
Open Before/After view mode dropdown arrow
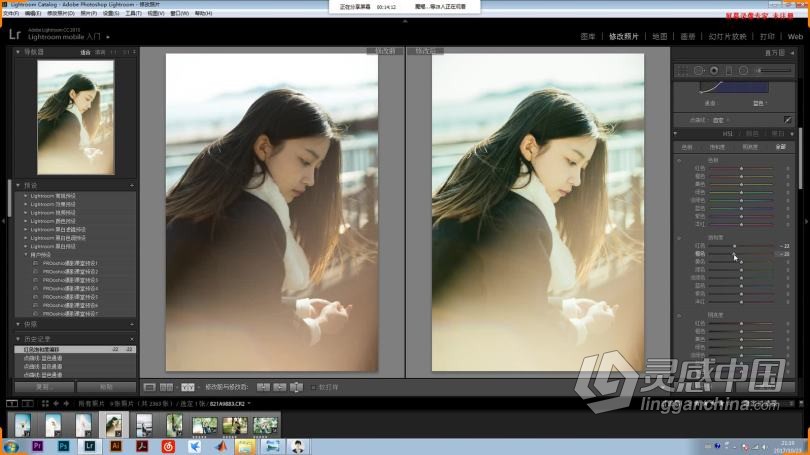[x=198, y=387]
